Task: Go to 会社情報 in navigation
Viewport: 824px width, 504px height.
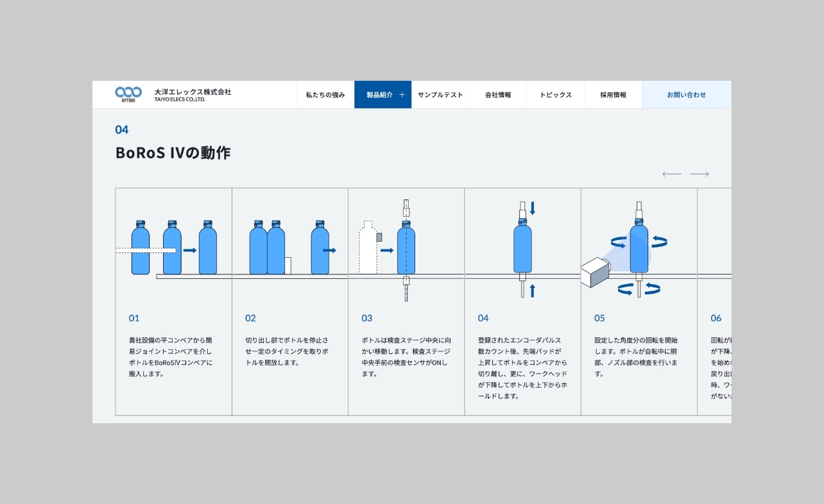Action: [498, 95]
